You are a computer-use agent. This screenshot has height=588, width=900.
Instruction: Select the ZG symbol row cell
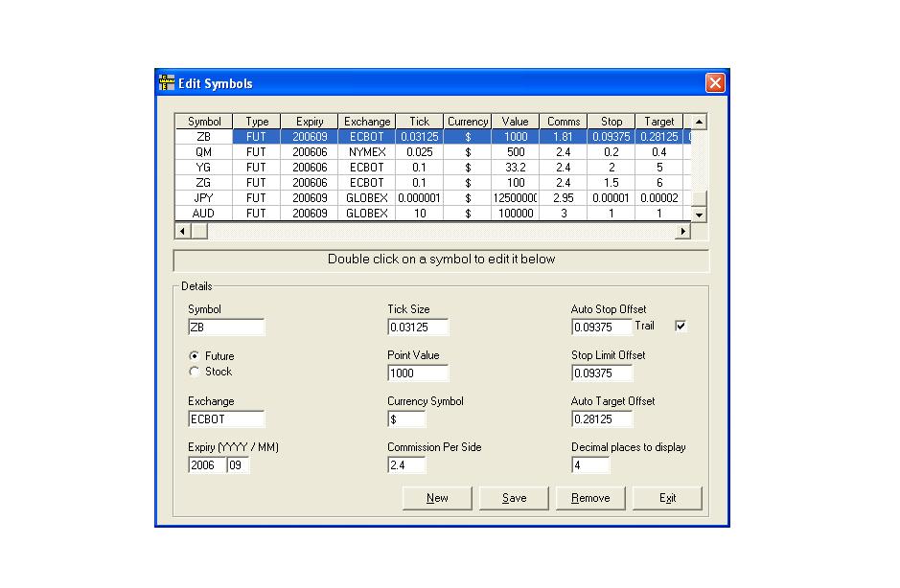pyautogui.click(x=204, y=182)
